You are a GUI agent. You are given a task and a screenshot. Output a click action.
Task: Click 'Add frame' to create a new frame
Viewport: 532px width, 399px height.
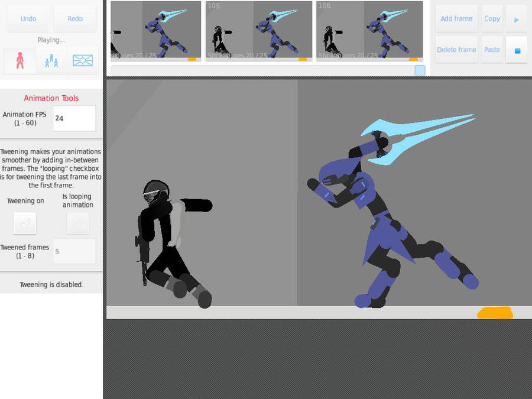coord(456,18)
